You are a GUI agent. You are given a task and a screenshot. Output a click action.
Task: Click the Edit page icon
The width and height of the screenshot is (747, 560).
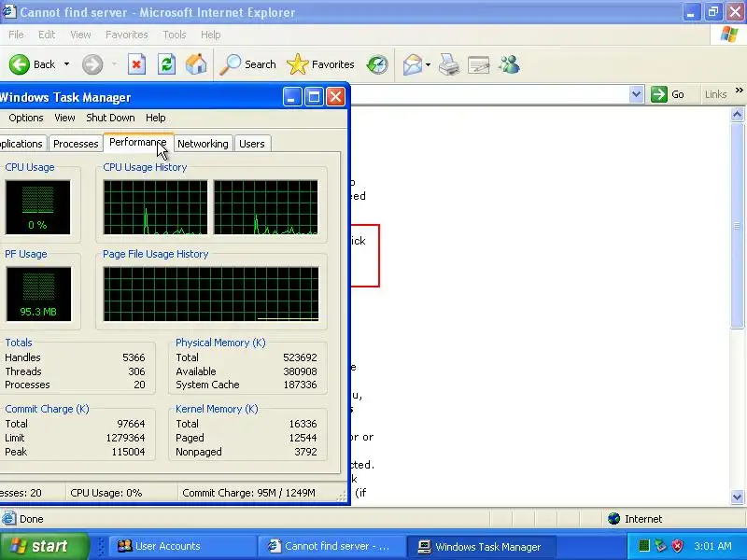pyautogui.click(x=479, y=64)
